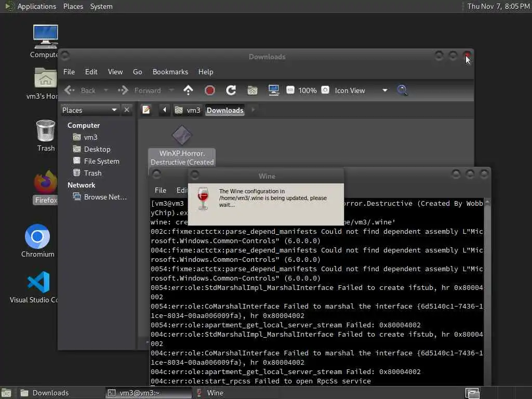Zoom out with minus icon
532x399 pixels.
pos(290,90)
